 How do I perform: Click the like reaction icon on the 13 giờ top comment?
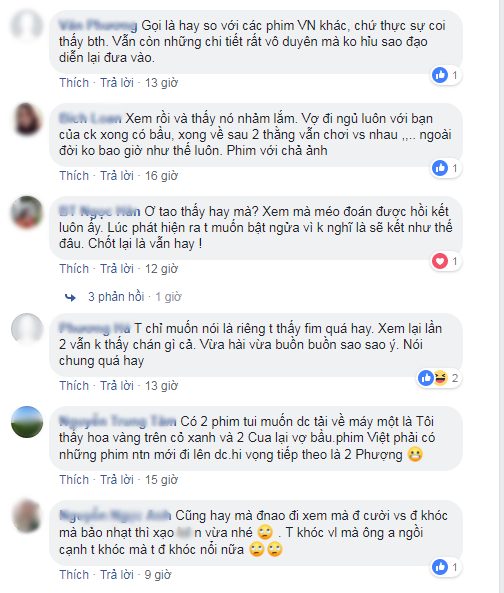(440, 75)
